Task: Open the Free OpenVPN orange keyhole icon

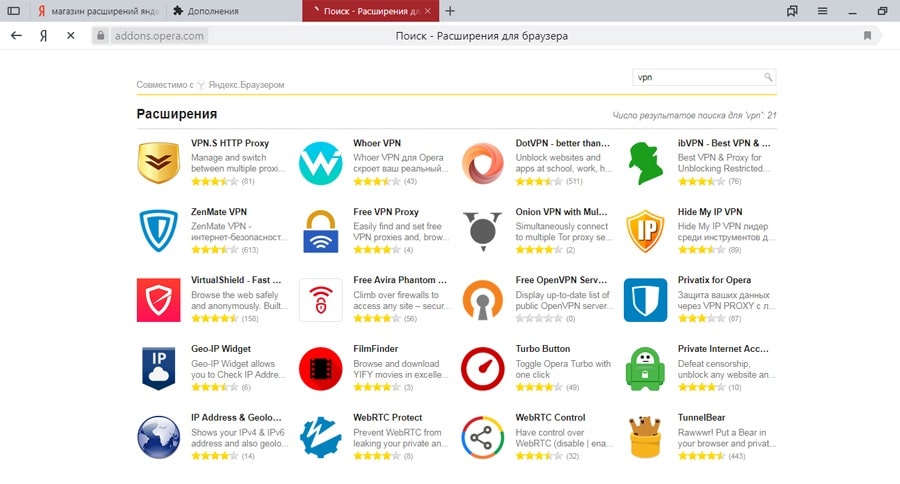Action: coord(483,300)
